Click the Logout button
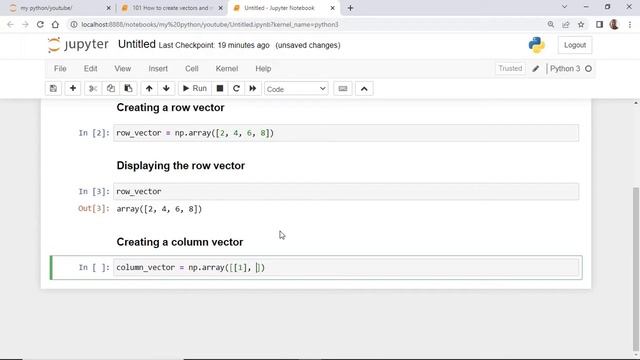The height and width of the screenshot is (360, 640). point(575,45)
